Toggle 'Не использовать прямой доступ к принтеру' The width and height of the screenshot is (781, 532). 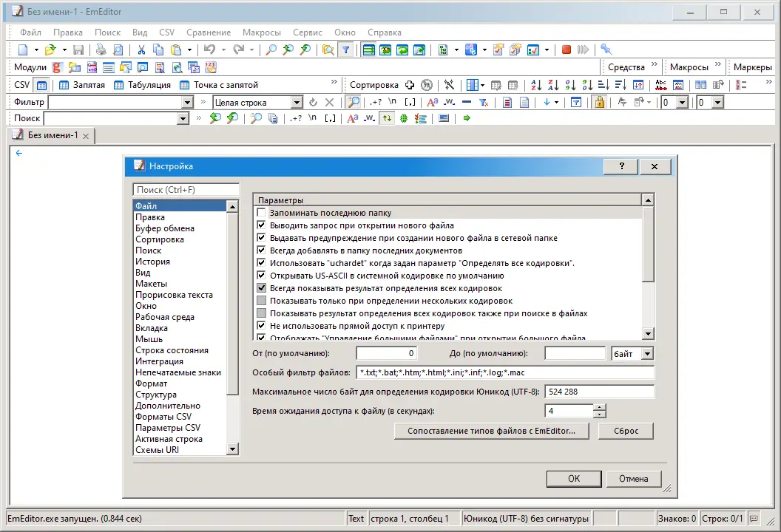261,325
